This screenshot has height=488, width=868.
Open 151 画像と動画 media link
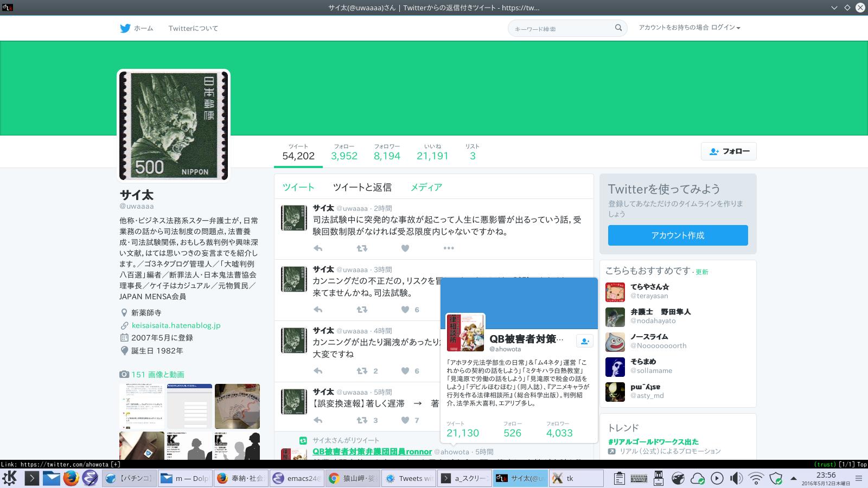point(157,375)
